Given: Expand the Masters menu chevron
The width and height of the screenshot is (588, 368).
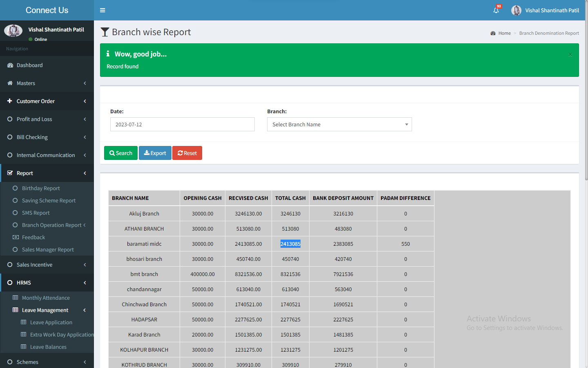Looking at the screenshot, I should tap(85, 83).
